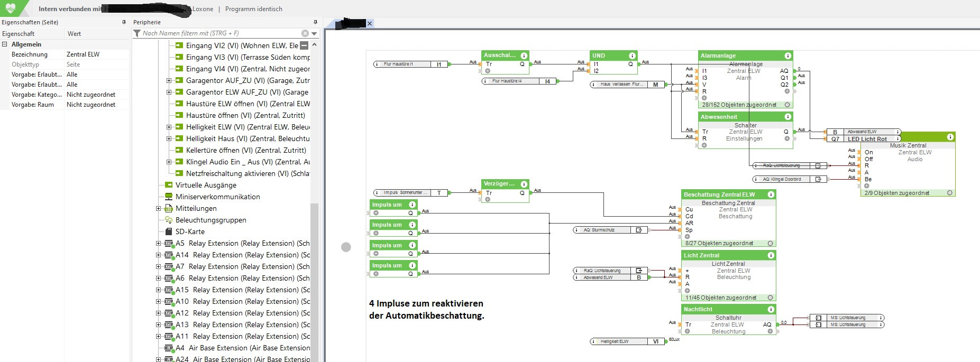Click the Loxone heart logo icon
The width and height of the screenshot is (980, 362).
pyautogui.click(x=11, y=8)
